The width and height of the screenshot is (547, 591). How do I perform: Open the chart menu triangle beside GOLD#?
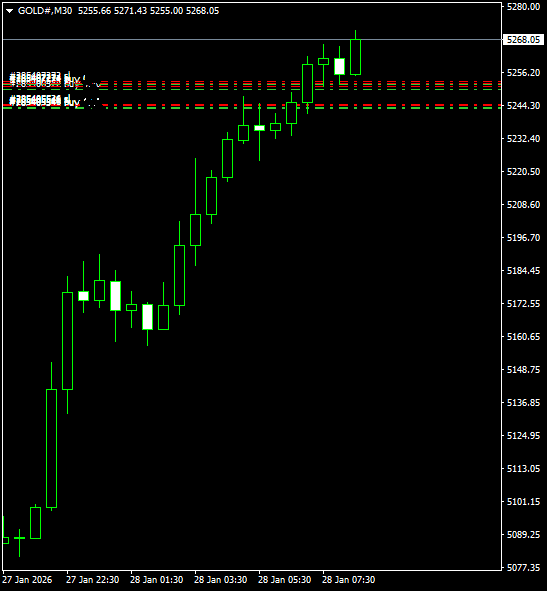(x=10, y=11)
